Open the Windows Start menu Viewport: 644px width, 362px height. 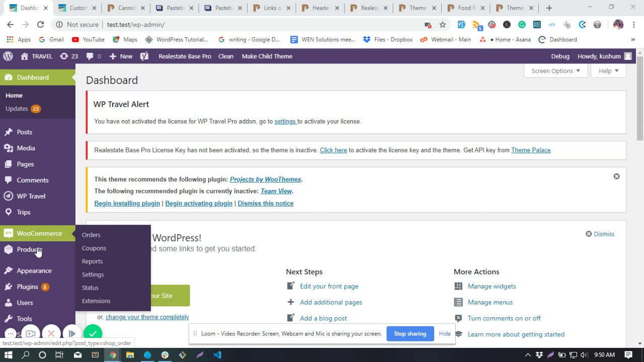(x=8, y=355)
